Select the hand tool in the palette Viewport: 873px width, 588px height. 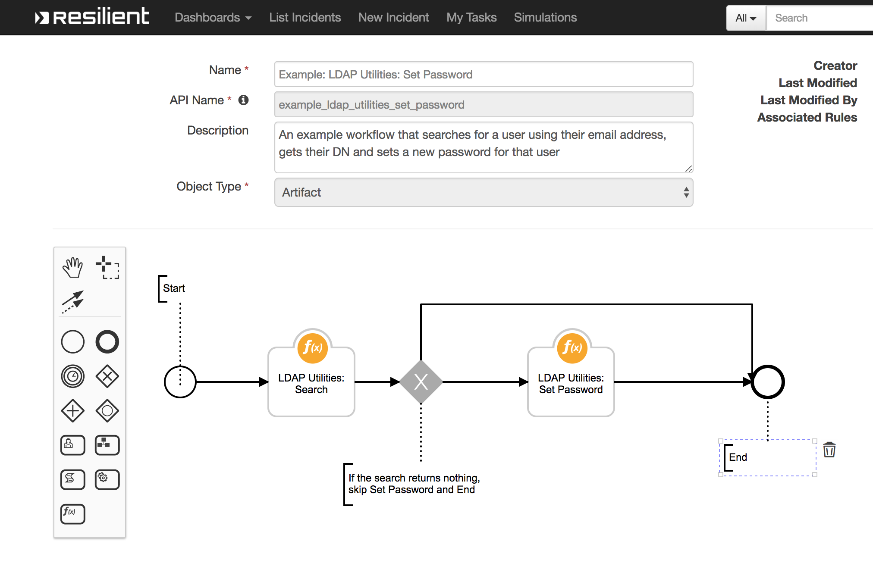[x=72, y=267]
